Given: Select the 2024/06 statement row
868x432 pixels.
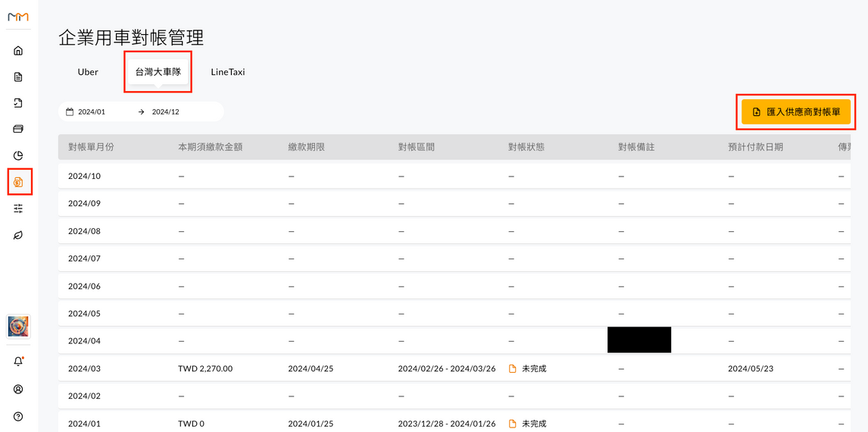Looking at the screenshot, I should tap(454, 286).
